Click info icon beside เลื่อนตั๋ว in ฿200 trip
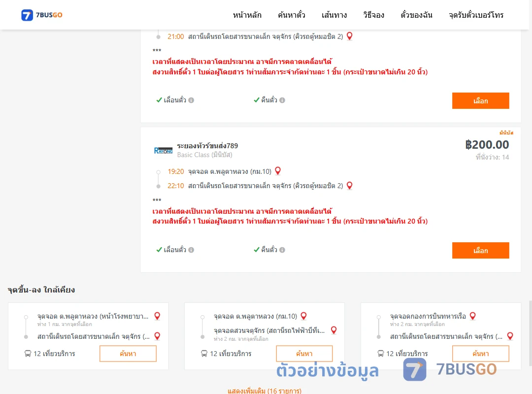The image size is (532, 394). 191,250
